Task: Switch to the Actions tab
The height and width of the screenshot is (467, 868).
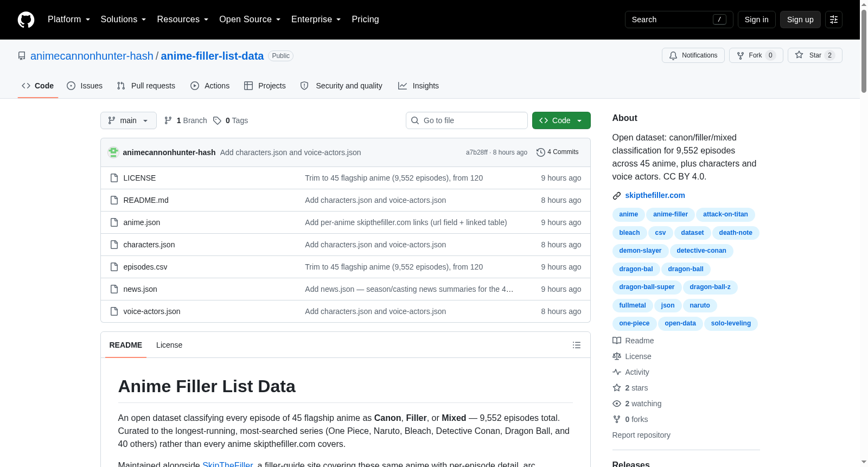Action: [x=210, y=86]
